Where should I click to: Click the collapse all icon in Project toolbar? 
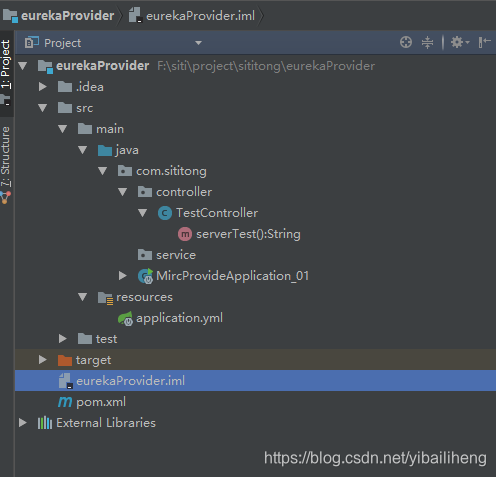click(427, 42)
